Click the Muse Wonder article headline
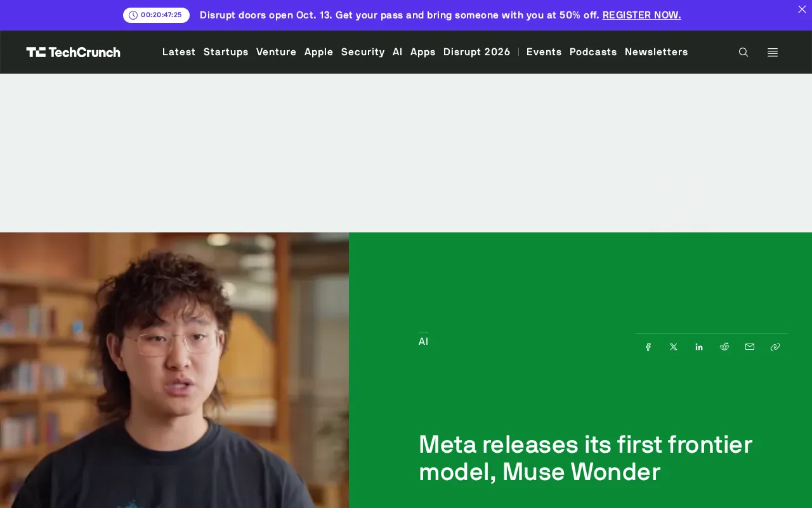This screenshot has height=508, width=812. [x=586, y=458]
